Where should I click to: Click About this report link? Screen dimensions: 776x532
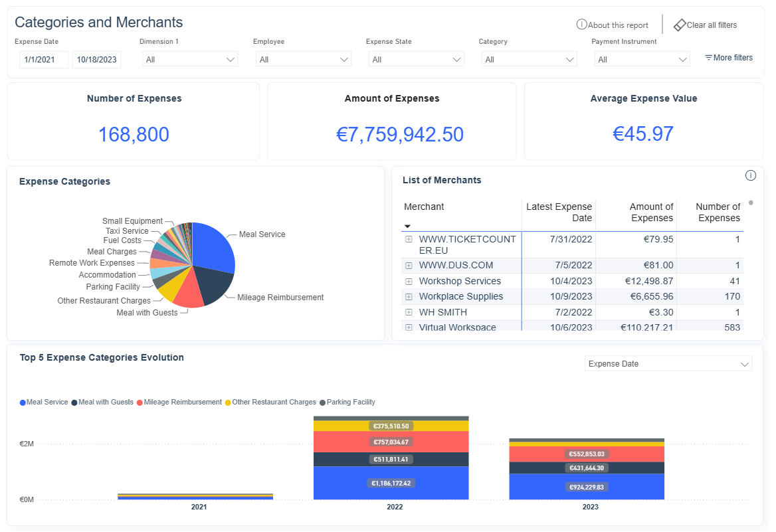618,25
